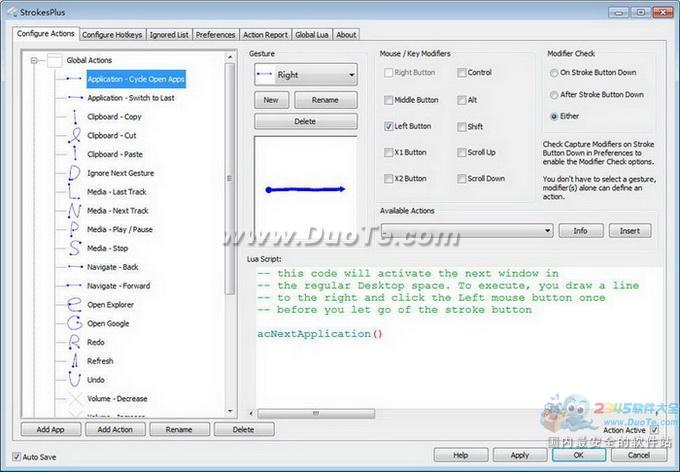Click the Clipboard - Copy gesture icon
Image resolution: width=680 pixels, height=472 pixels.
pyautogui.click(x=75, y=116)
